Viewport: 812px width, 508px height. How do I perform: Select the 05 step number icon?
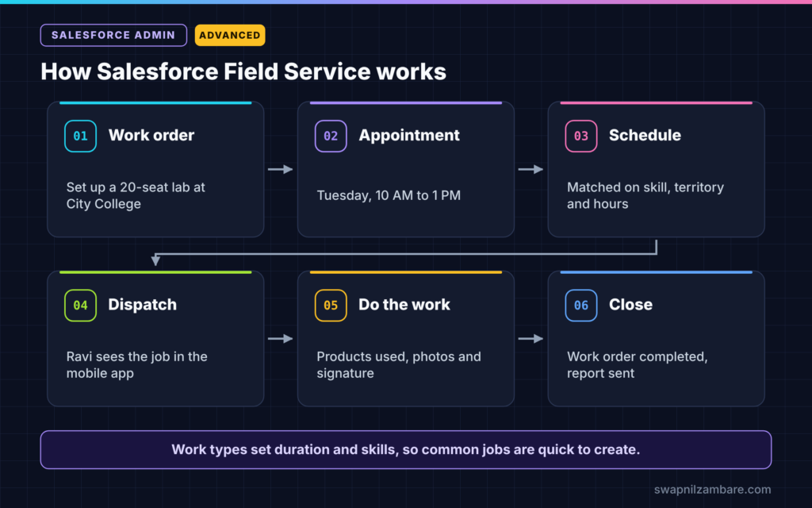click(331, 306)
